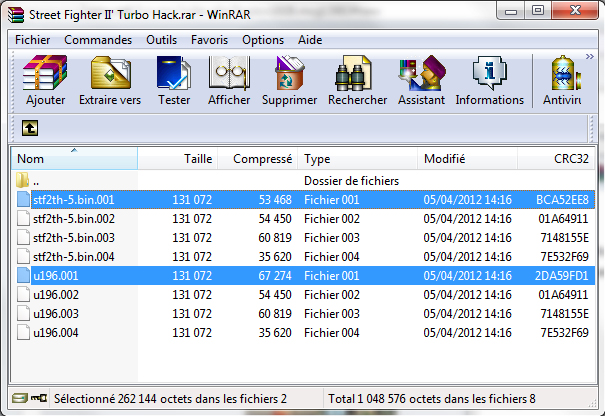Open the Favoris menu
This screenshot has width=605, height=416.
pos(209,40)
